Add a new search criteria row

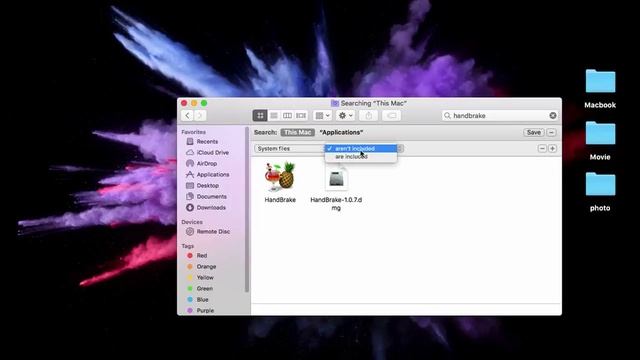552,149
